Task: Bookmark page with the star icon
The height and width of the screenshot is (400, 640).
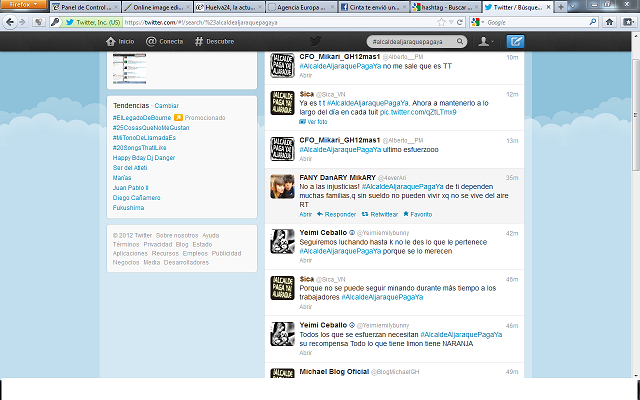Action: [441, 22]
